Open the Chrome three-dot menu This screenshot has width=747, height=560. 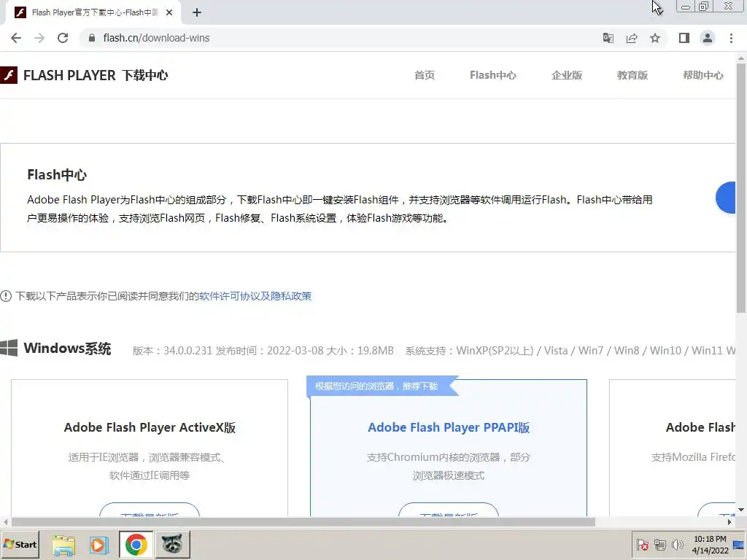tap(731, 38)
